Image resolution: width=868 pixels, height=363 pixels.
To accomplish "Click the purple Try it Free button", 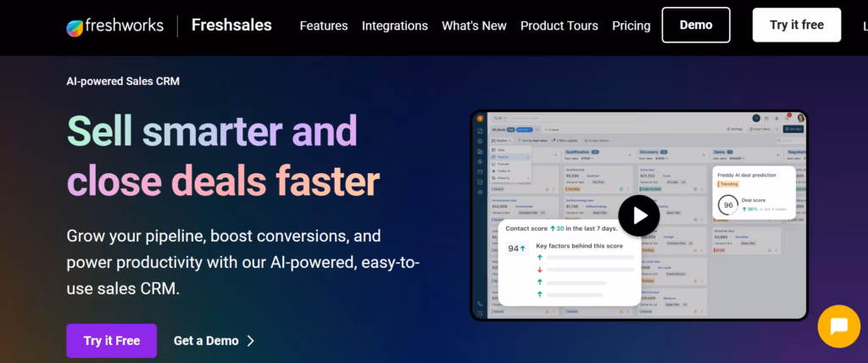I will tap(112, 341).
